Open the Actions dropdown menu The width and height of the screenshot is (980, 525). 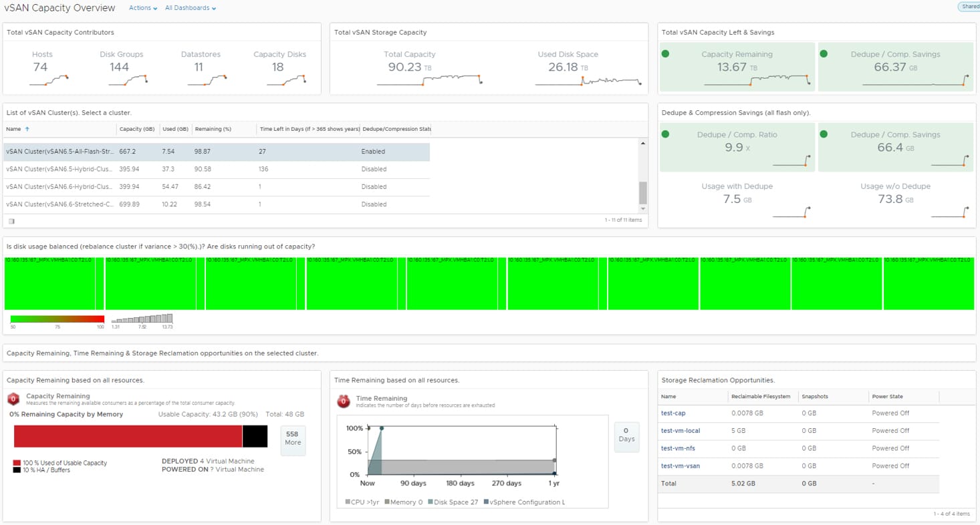click(x=142, y=8)
